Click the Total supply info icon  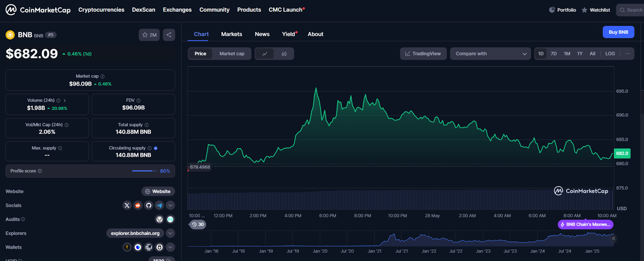pyautogui.click(x=147, y=125)
